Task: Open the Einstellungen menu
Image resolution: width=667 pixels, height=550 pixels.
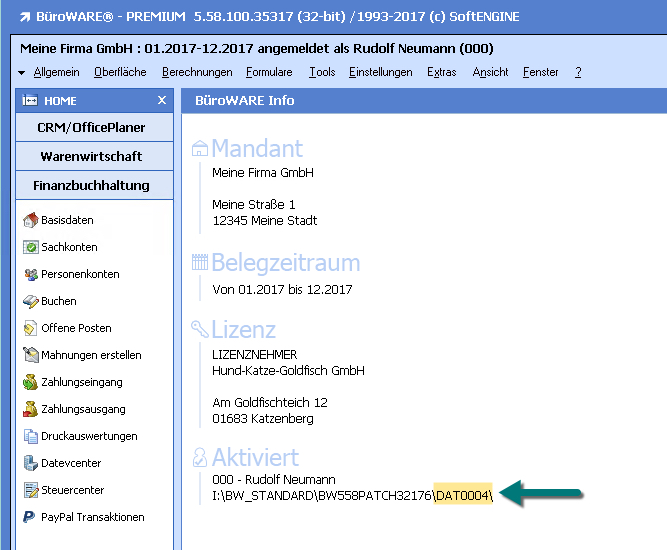Action: tap(380, 72)
